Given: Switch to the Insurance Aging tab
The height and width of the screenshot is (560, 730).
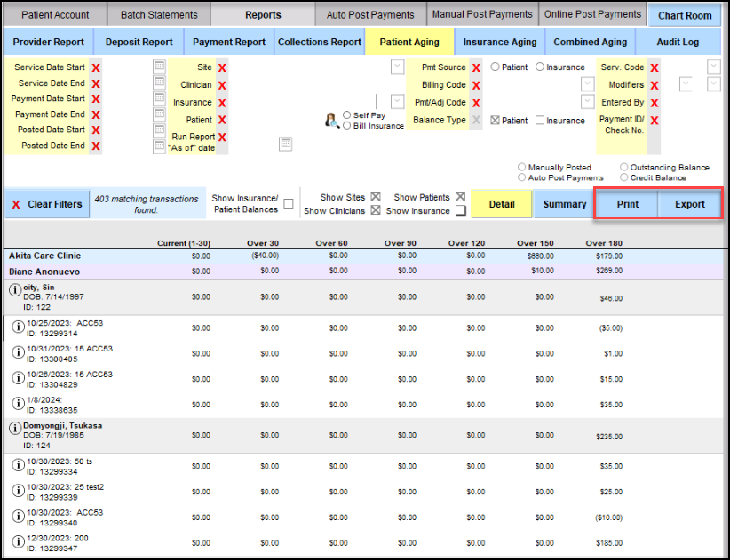Looking at the screenshot, I should pyautogui.click(x=500, y=42).
